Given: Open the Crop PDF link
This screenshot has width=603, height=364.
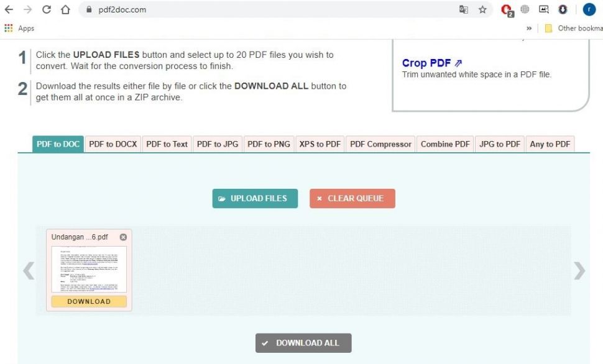Looking at the screenshot, I should pyautogui.click(x=432, y=63).
